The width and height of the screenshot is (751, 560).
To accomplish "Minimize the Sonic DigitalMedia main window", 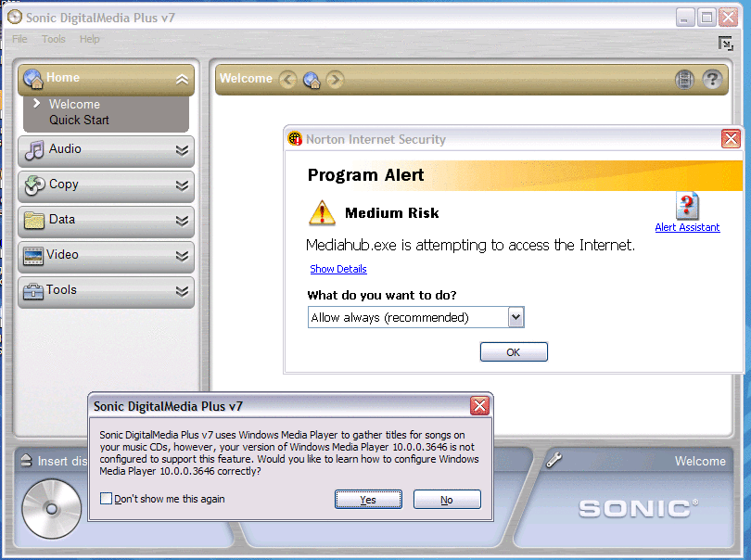I will [685, 18].
